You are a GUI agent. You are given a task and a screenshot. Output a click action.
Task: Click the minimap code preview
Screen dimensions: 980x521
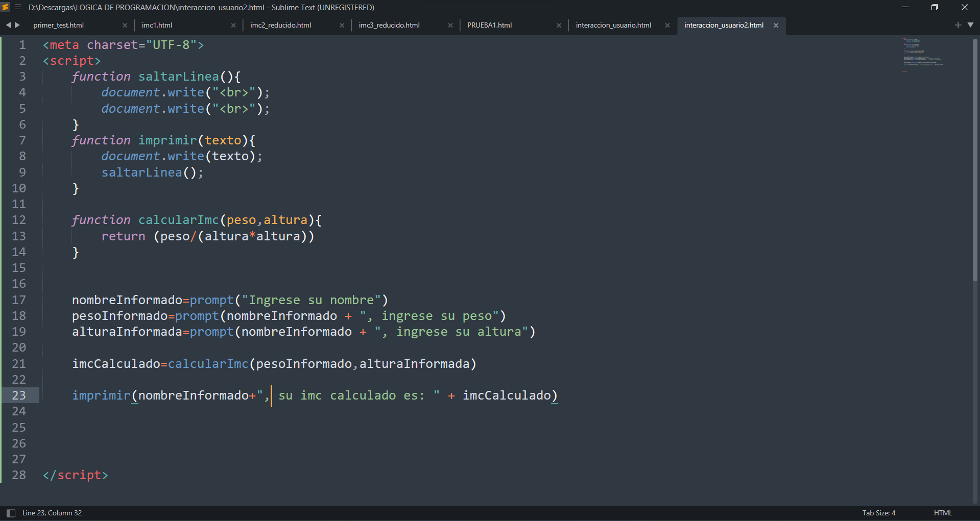click(x=922, y=54)
